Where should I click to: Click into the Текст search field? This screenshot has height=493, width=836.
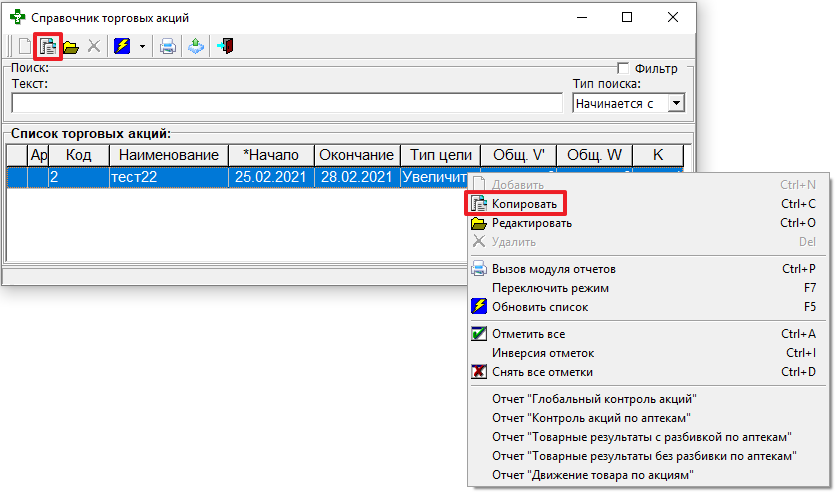point(286,103)
